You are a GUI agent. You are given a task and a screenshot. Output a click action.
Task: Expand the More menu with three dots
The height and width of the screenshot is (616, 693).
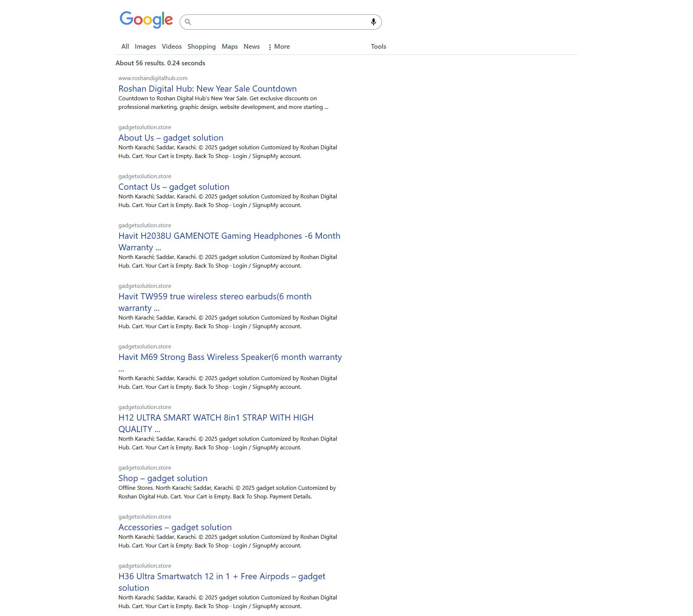pos(279,47)
